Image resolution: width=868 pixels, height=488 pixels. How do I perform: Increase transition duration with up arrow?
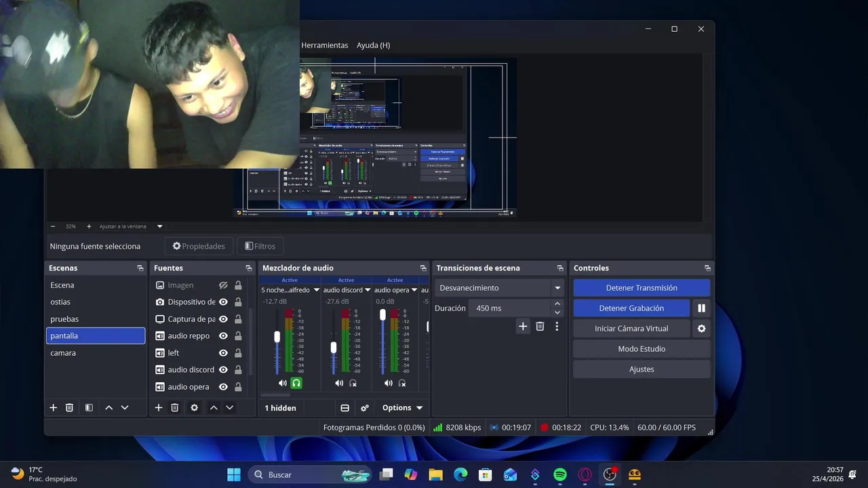[557, 304]
